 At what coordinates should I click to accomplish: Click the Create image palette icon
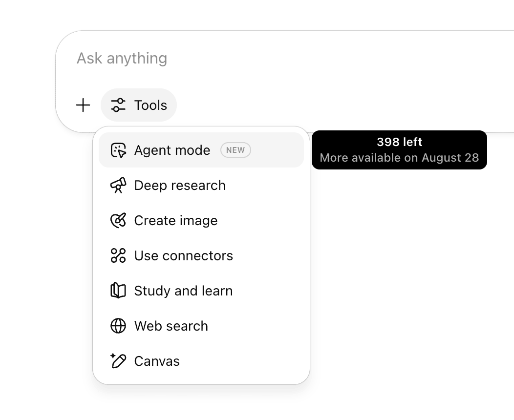[x=118, y=221]
